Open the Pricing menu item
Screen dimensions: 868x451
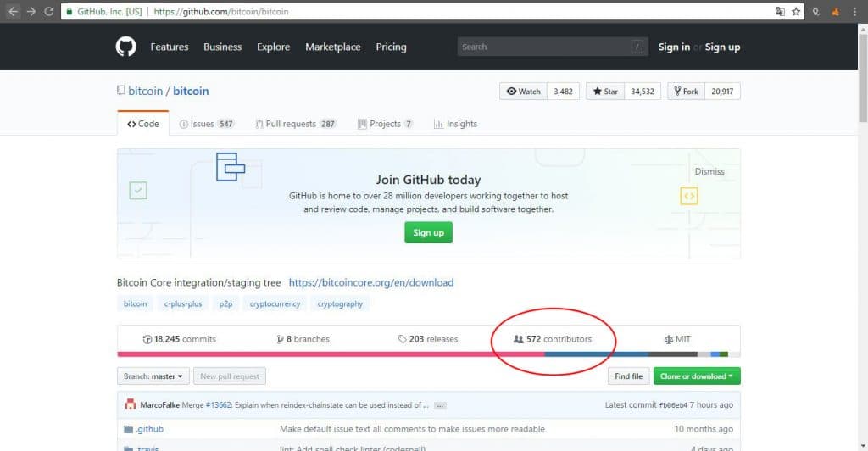coord(391,47)
